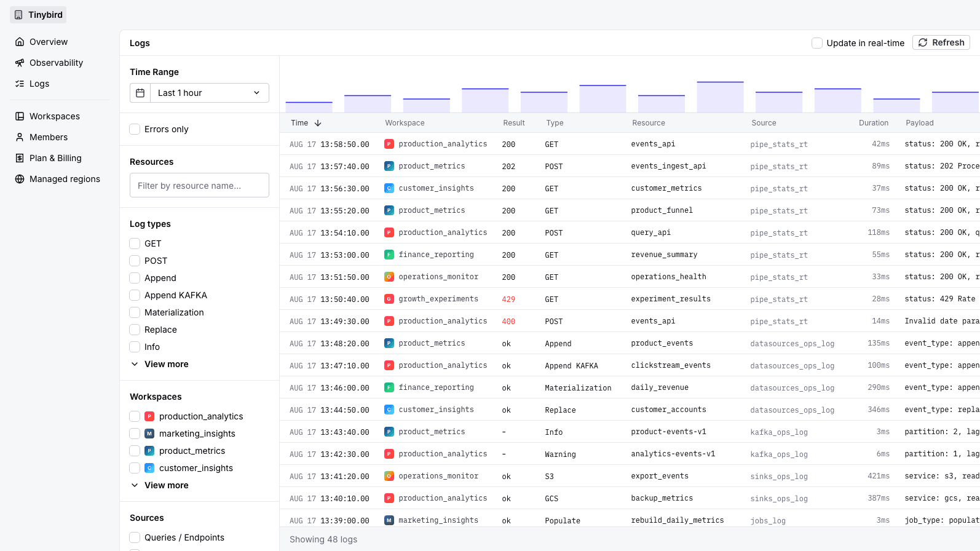Click the Append checkbox in Log types
980x551 pixels.
135,278
